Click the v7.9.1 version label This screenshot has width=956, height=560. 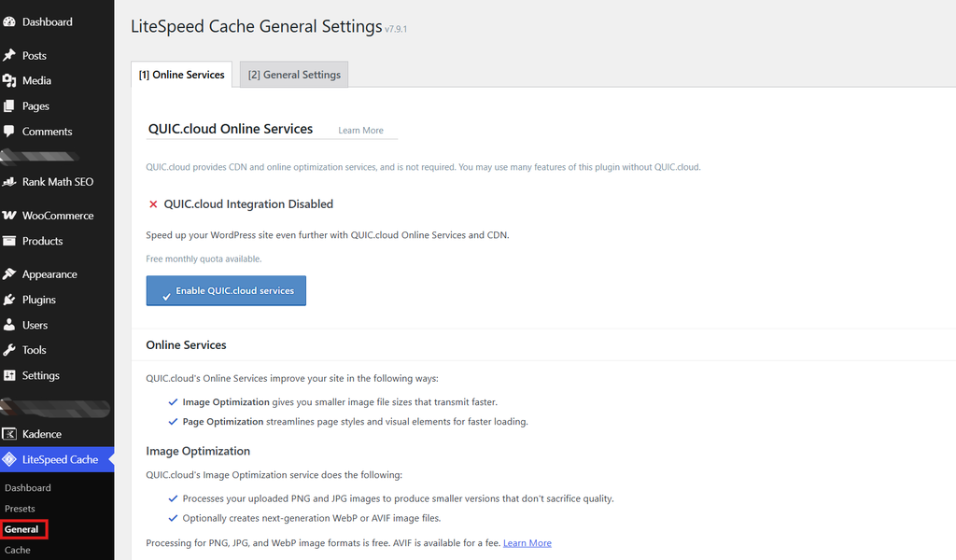coord(396,29)
